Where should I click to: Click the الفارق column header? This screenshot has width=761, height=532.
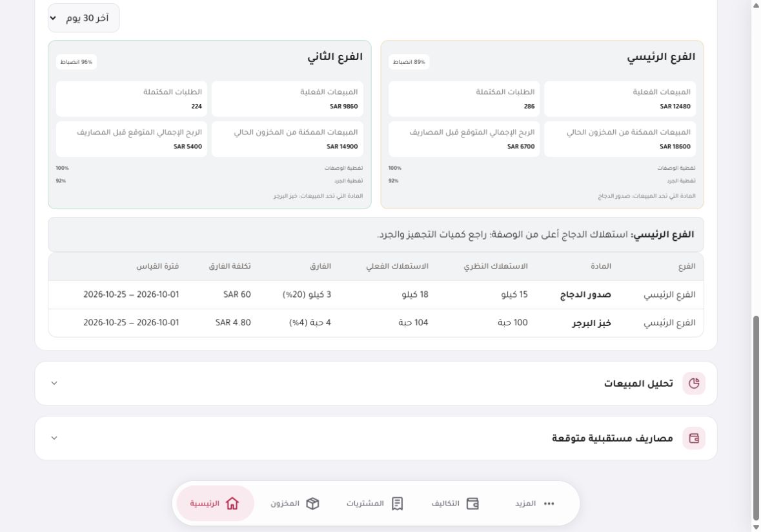(320, 266)
